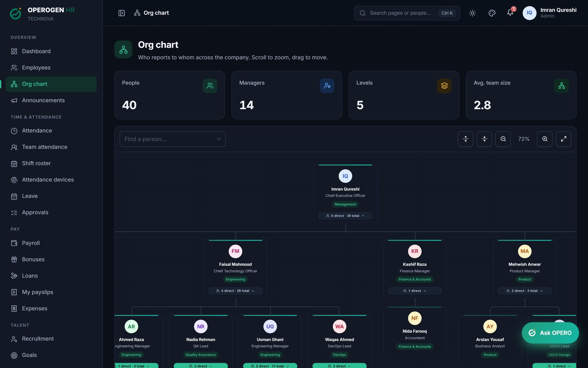
Task: Open Shift roster page
Action: 51,163
